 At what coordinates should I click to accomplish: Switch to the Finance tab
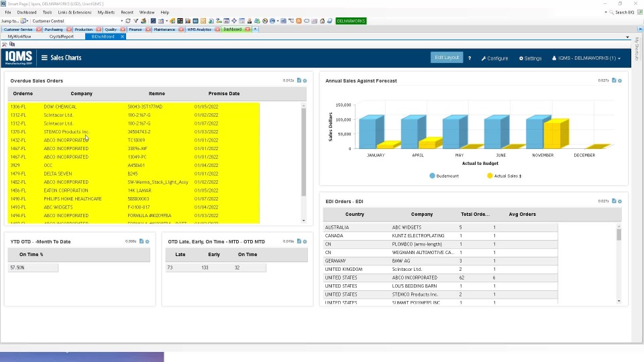(135, 29)
